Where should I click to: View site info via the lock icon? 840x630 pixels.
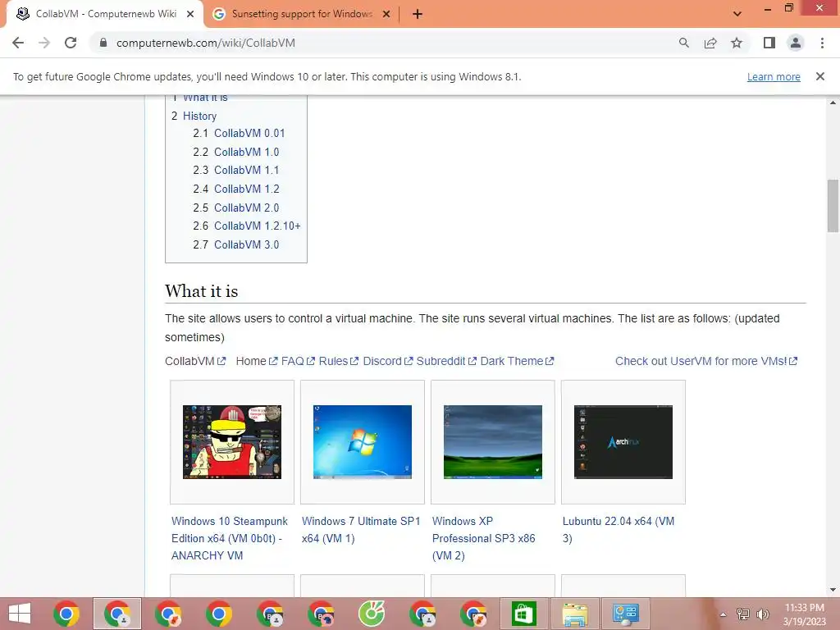tap(103, 43)
